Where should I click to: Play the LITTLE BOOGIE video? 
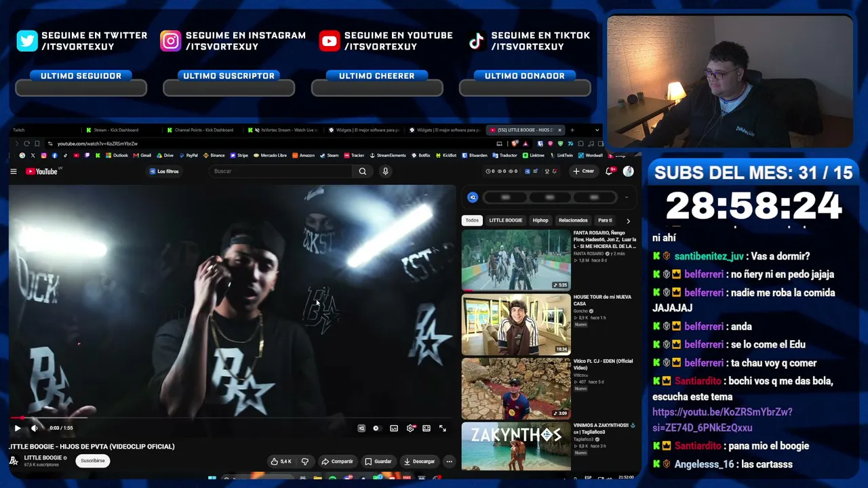pos(18,428)
